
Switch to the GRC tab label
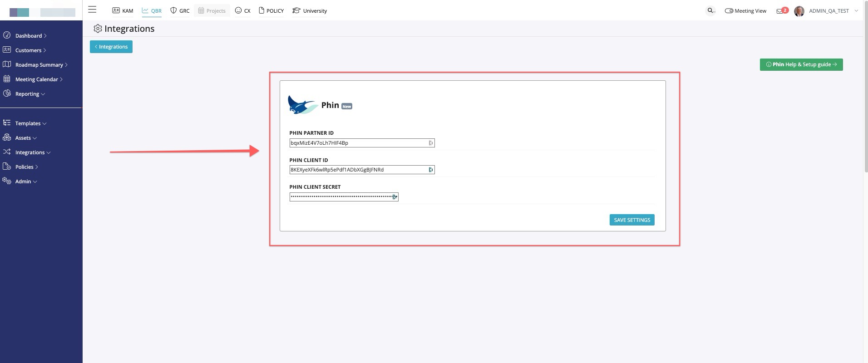(x=184, y=11)
